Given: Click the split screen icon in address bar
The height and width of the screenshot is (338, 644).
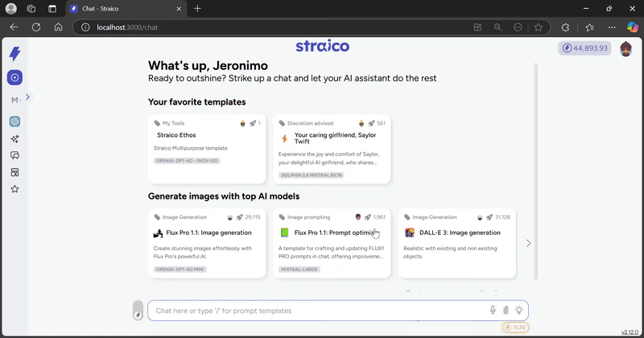Looking at the screenshot, I should pyautogui.click(x=477, y=27).
